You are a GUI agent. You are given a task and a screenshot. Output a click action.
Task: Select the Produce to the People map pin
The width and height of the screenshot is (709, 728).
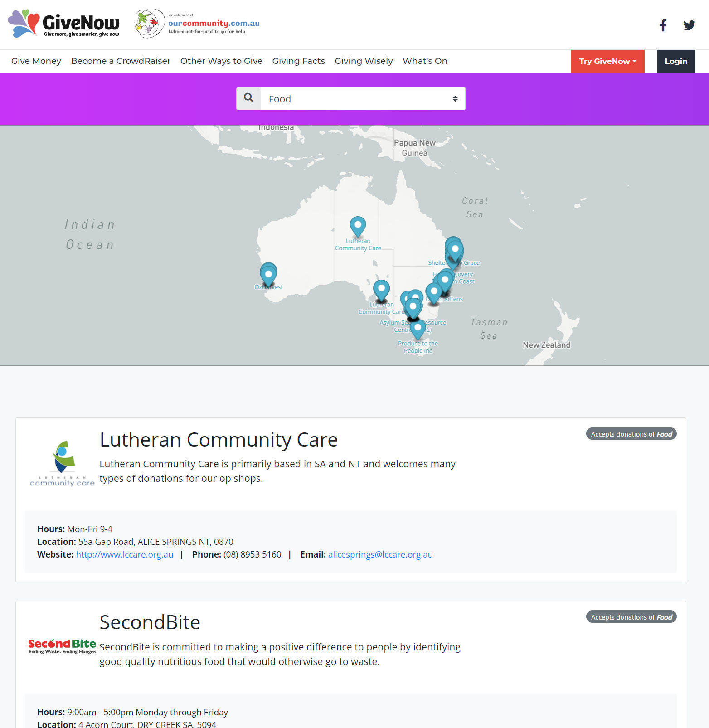point(418,328)
